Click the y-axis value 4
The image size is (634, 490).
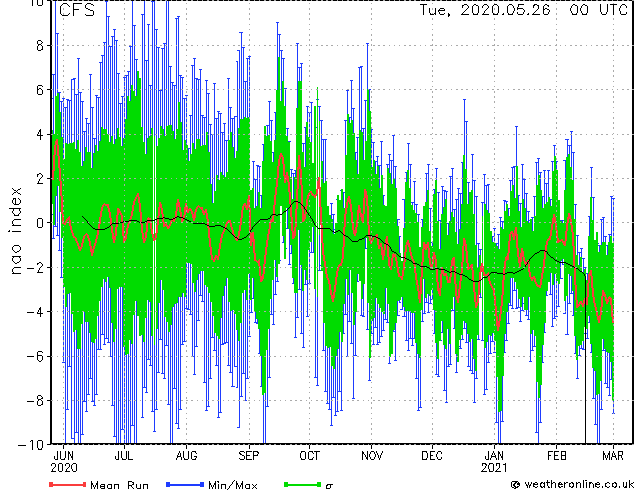click(x=40, y=134)
